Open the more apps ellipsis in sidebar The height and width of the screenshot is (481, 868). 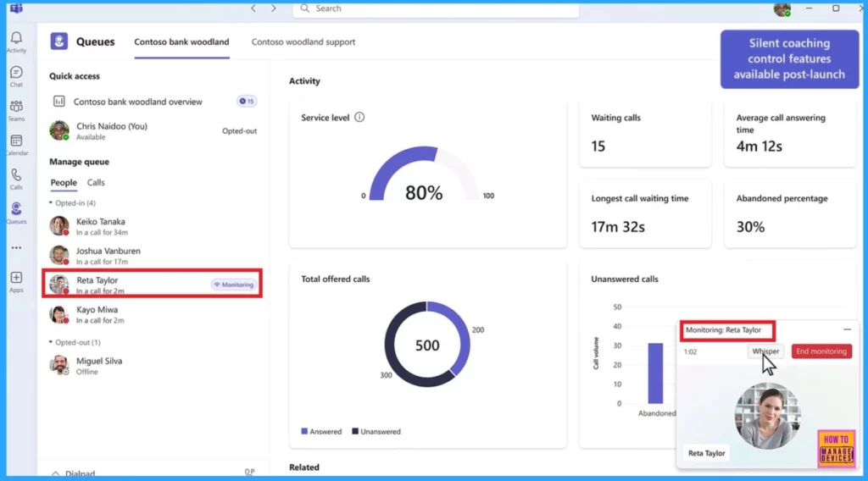tap(16, 247)
